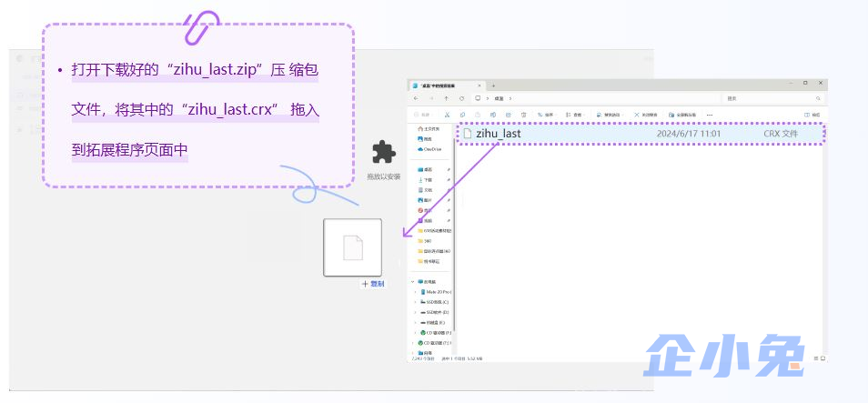Expand the Mate 20 Pro device node
Image resolution: width=868 pixels, height=403 pixels.
coord(415,291)
